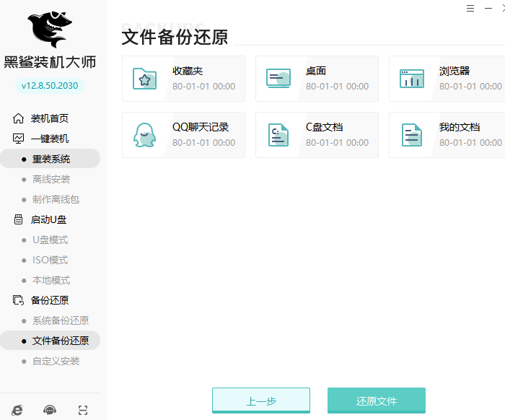The width and height of the screenshot is (505, 420).
Task: Select the 我的文档 card title
Action: pyautogui.click(x=460, y=127)
